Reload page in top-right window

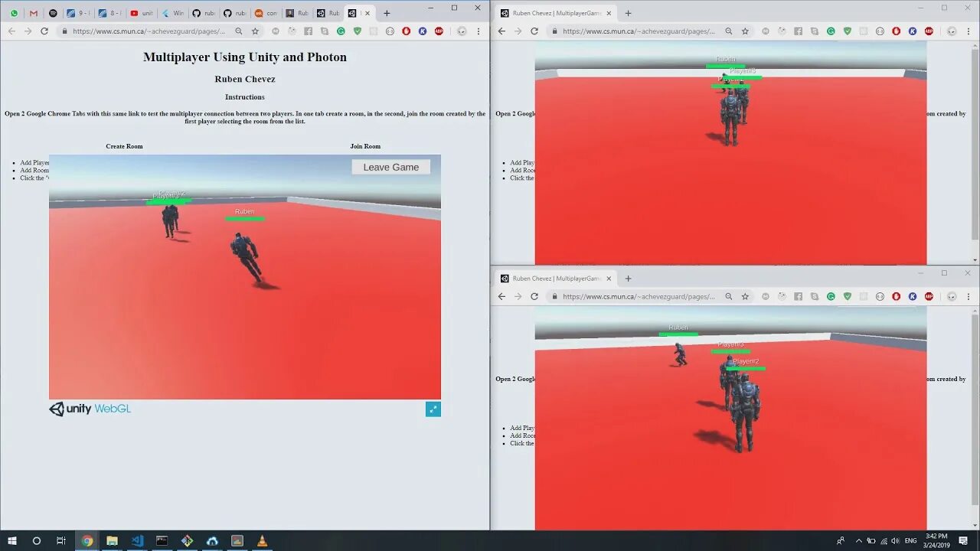coord(534,31)
